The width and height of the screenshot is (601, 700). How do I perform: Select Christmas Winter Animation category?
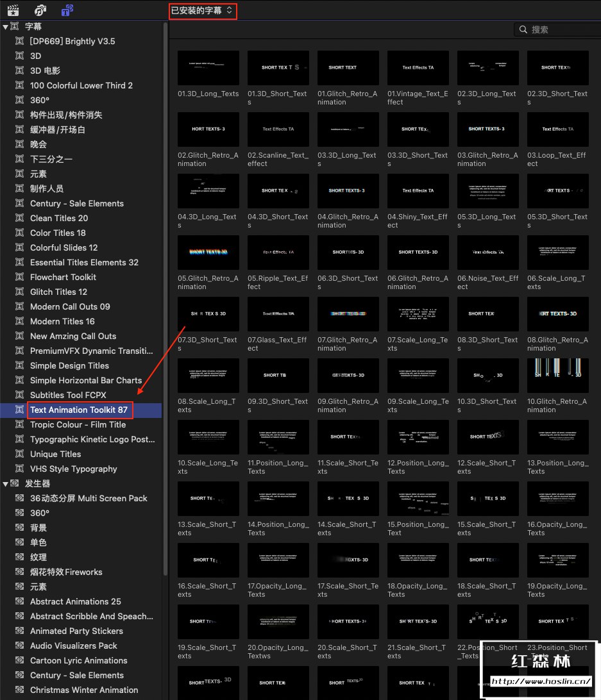84,689
